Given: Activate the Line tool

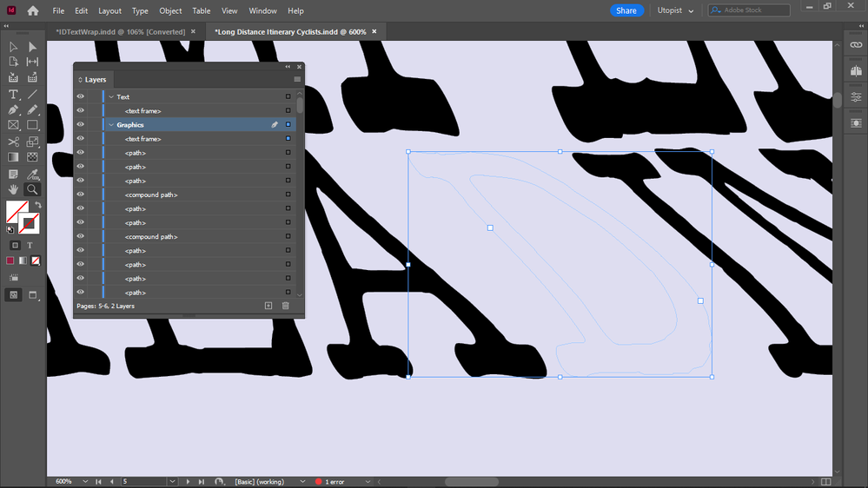Looking at the screenshot, I should (32, 95).
